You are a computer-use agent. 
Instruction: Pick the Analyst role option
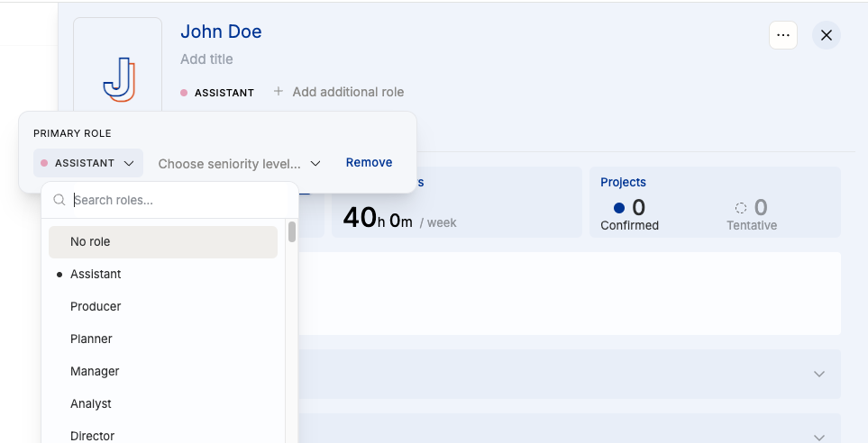[91, 404]
